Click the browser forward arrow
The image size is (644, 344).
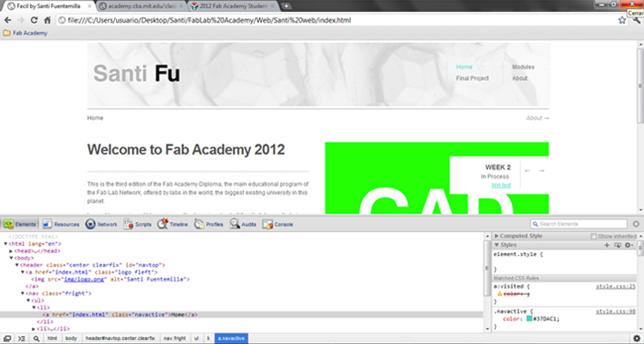[21, 20]
